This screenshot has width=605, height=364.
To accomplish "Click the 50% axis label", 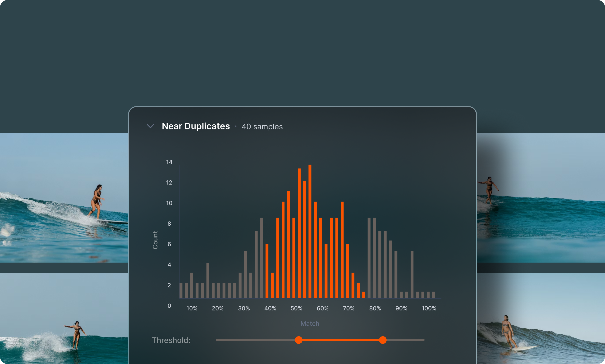I will click(296, 308).
